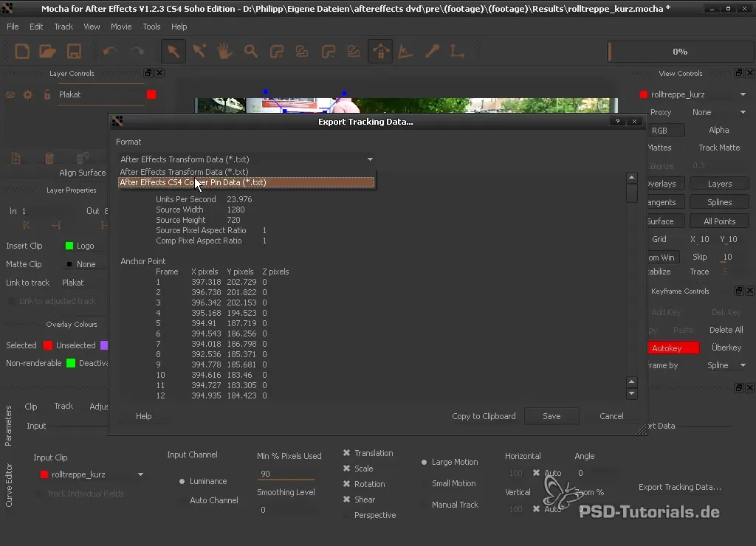Change the Unselected purple overlay colour
Viewport: 756px width, 546px height.
tap(104, 345)
